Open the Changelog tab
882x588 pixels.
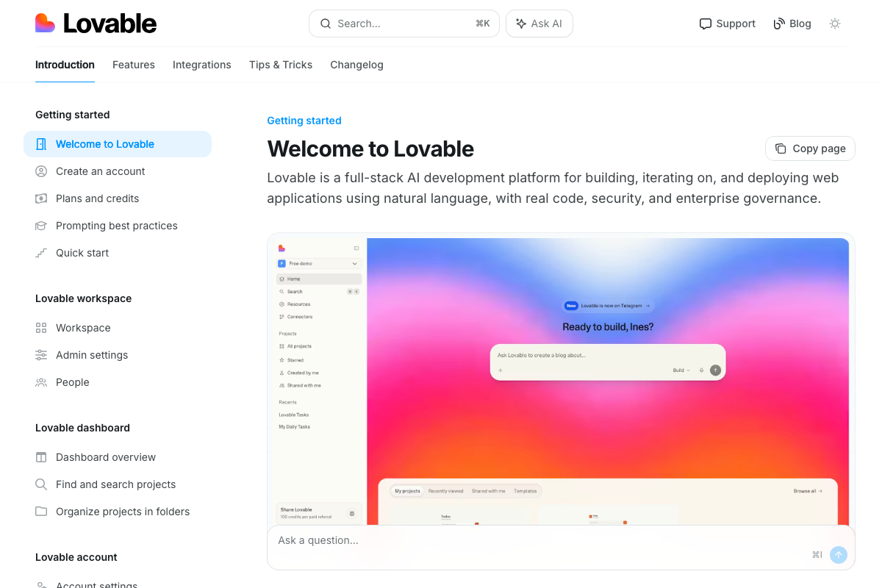click(356, 65)
